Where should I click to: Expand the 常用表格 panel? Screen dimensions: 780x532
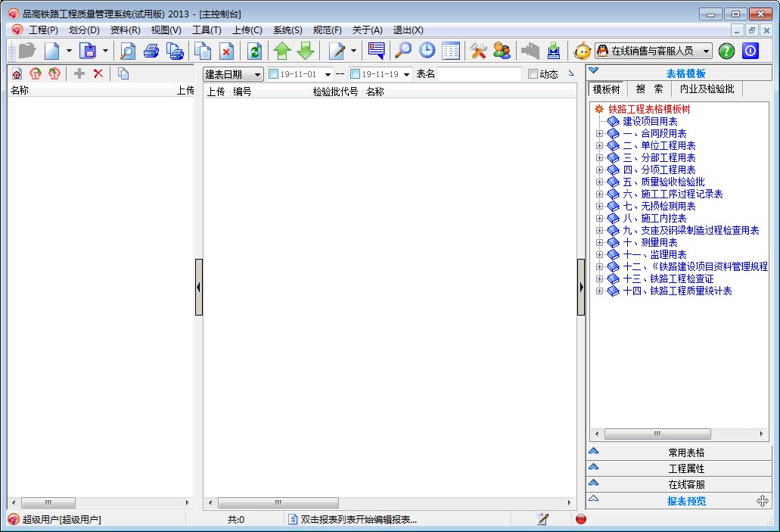679,453
